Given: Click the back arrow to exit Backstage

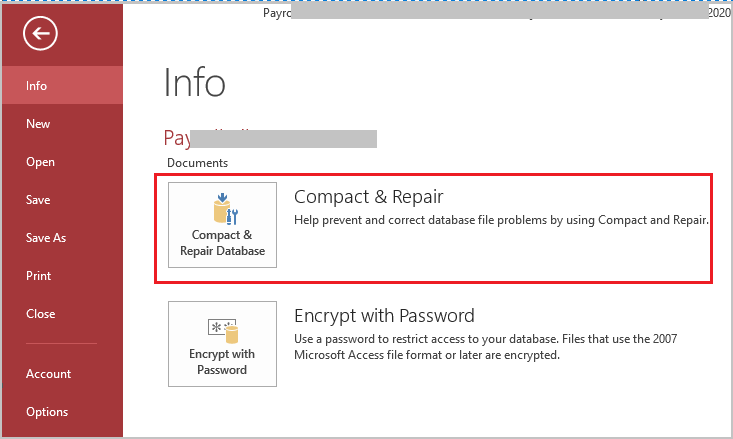Looking at the screenshot, I should [x=43, y=35].
